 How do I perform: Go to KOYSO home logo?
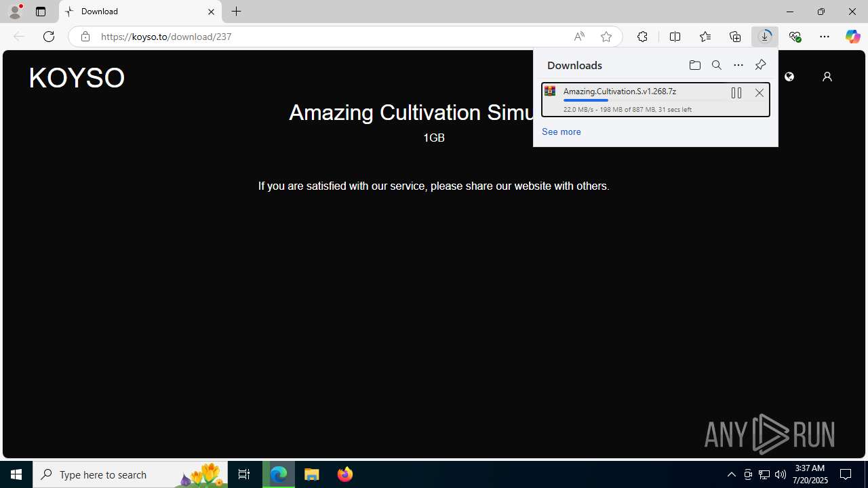[77, 78]
